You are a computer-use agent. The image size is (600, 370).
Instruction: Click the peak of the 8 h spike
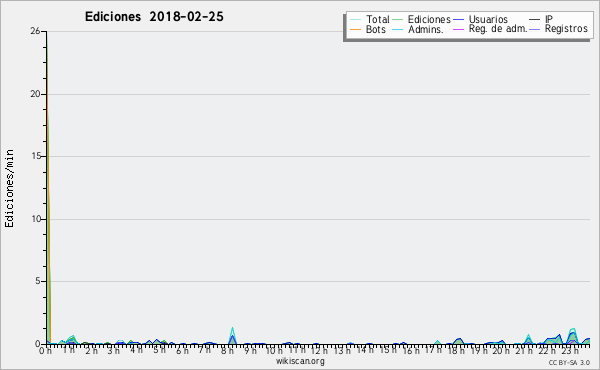pyautogui.click(x=232, y=328)
